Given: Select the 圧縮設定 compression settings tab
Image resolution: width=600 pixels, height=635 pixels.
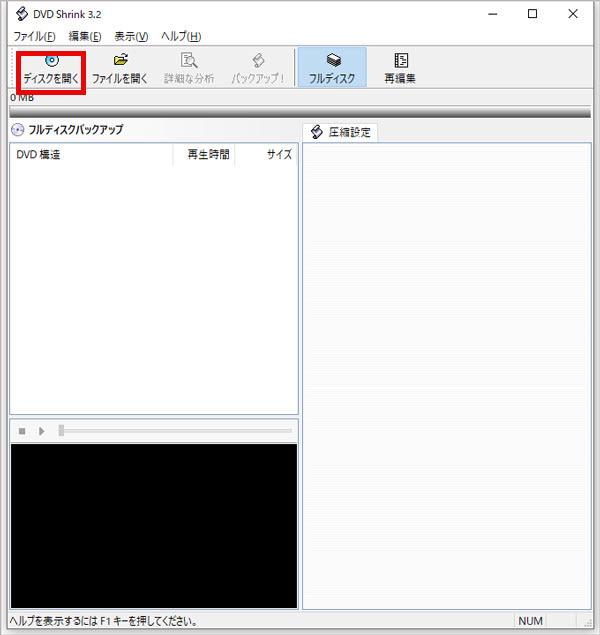Looking at the screenshot, I should coord(341,132).
